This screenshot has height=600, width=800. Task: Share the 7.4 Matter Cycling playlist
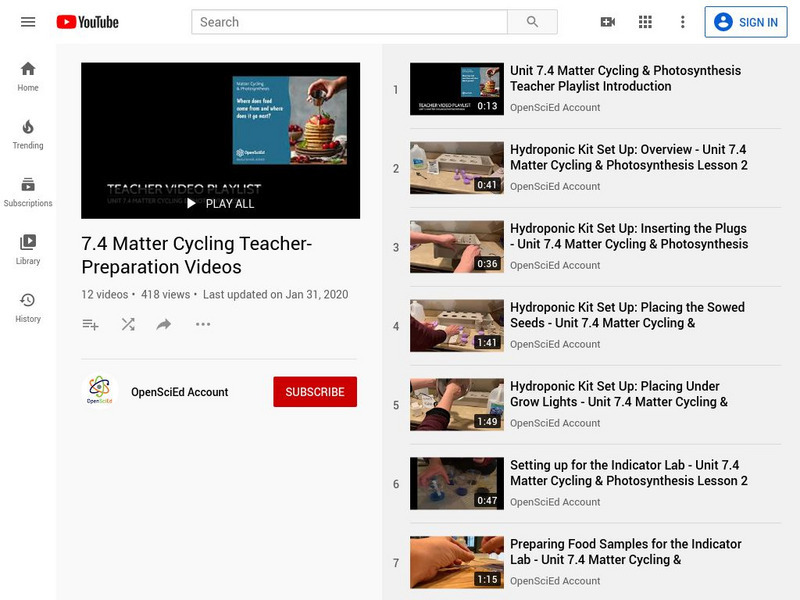(163, 324)
